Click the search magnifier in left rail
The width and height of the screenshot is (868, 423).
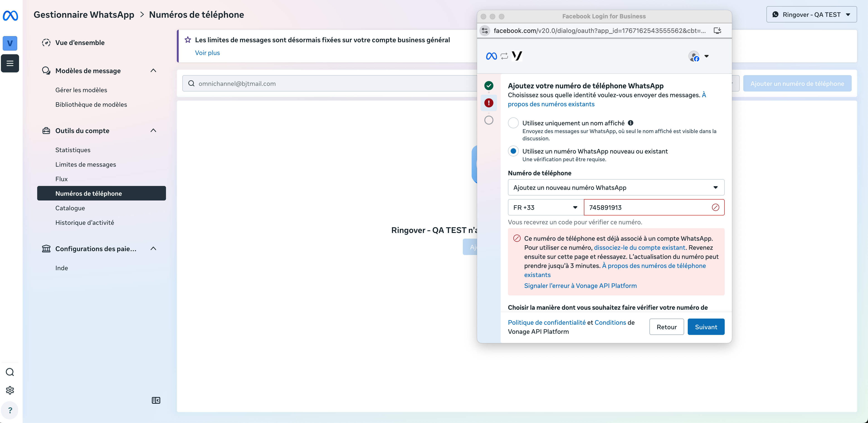(10, 372)
